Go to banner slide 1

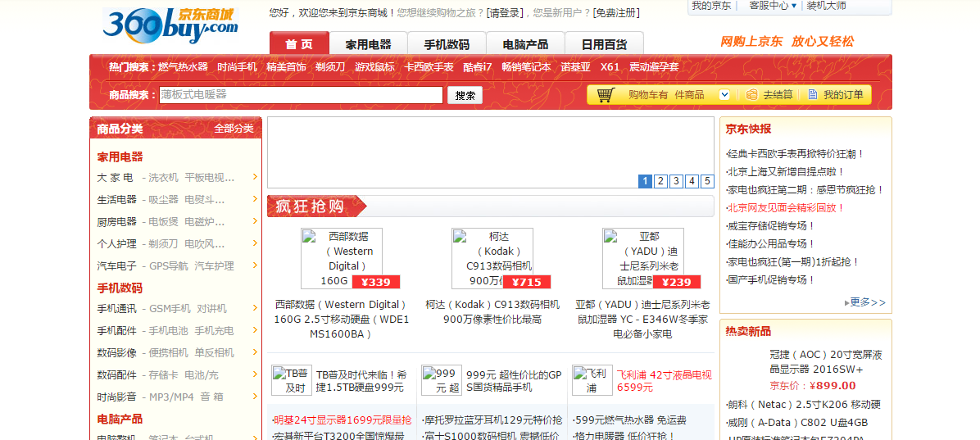pos(645,181)
